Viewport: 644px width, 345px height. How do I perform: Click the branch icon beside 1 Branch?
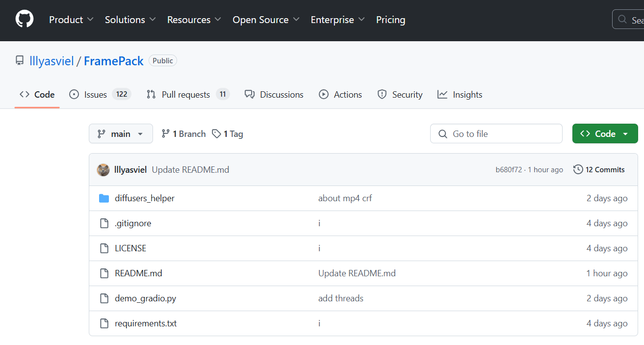coord(166,134)
